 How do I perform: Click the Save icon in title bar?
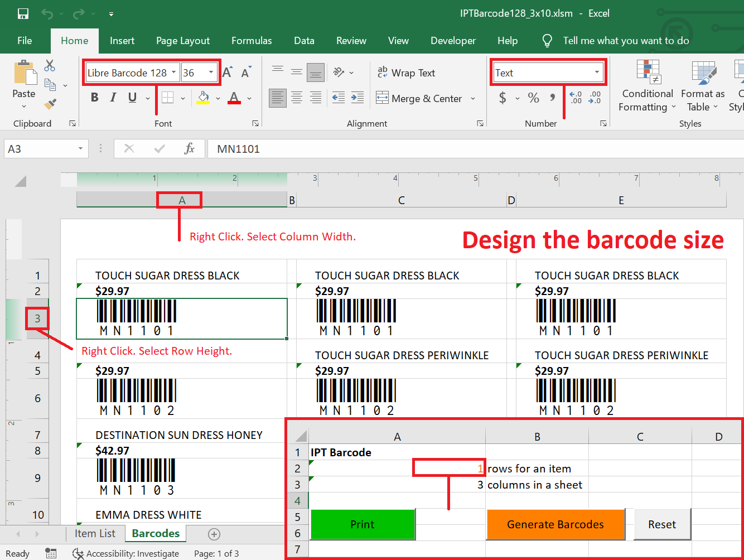pyautogui.click(x=23, y=13)
